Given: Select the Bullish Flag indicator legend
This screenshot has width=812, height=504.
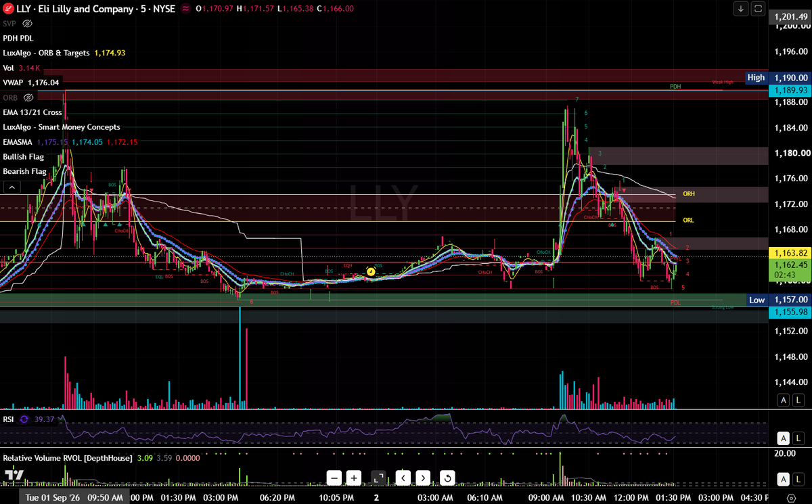Looking at the screenshot, I should click(23, 157).
